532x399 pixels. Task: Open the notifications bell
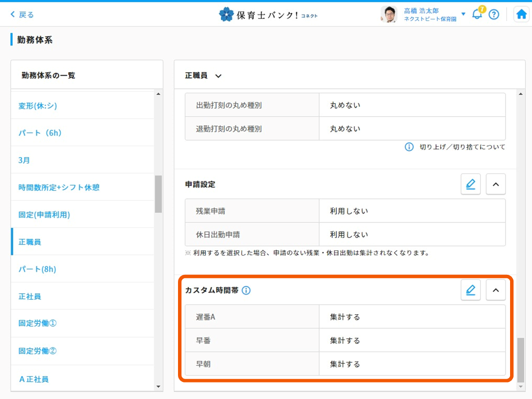tap(477, 14)
